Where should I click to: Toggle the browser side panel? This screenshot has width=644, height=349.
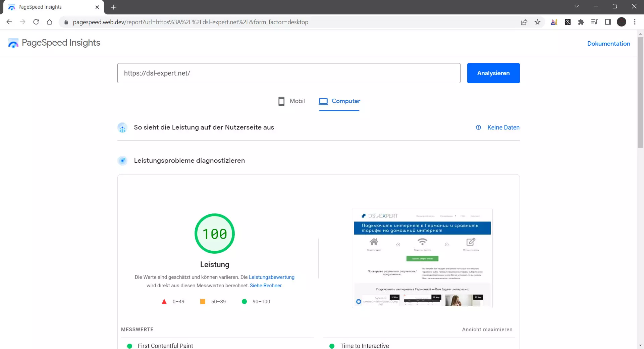pyautogui.click(x=608, y=22)
